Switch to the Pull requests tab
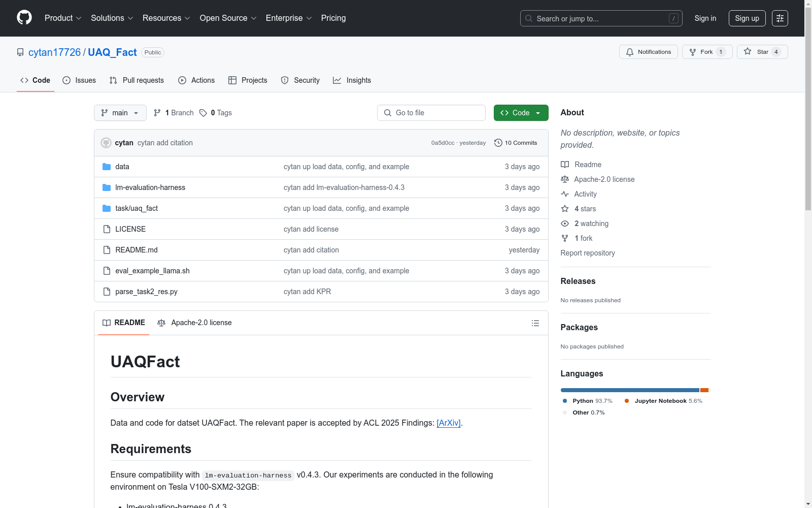This screenshot has height=508, width=812. (137, 80)
